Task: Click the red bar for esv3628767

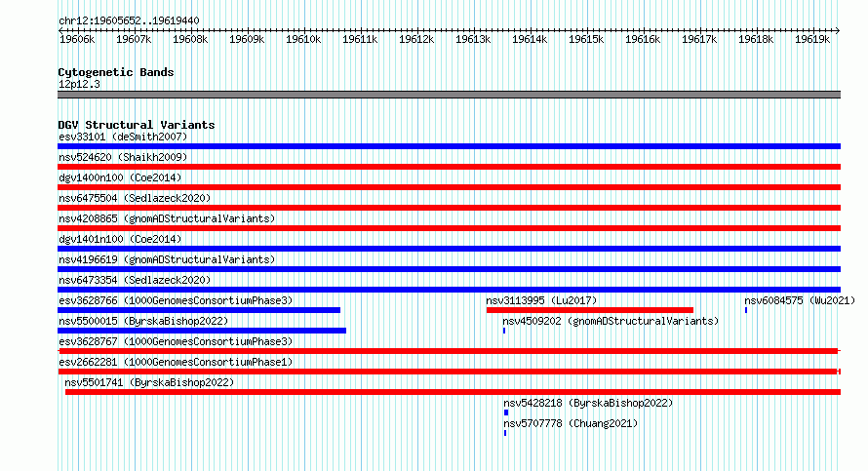Action: (x=449, y=351)
